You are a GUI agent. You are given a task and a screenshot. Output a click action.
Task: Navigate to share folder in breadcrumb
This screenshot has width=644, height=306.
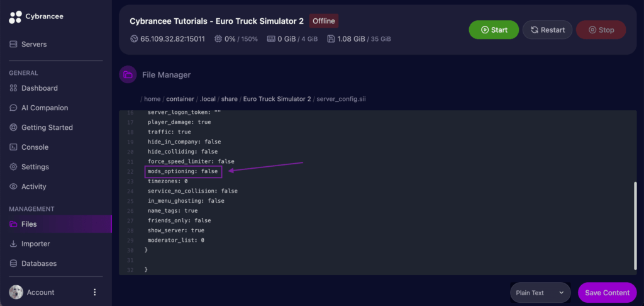click(x=229, y=99)
